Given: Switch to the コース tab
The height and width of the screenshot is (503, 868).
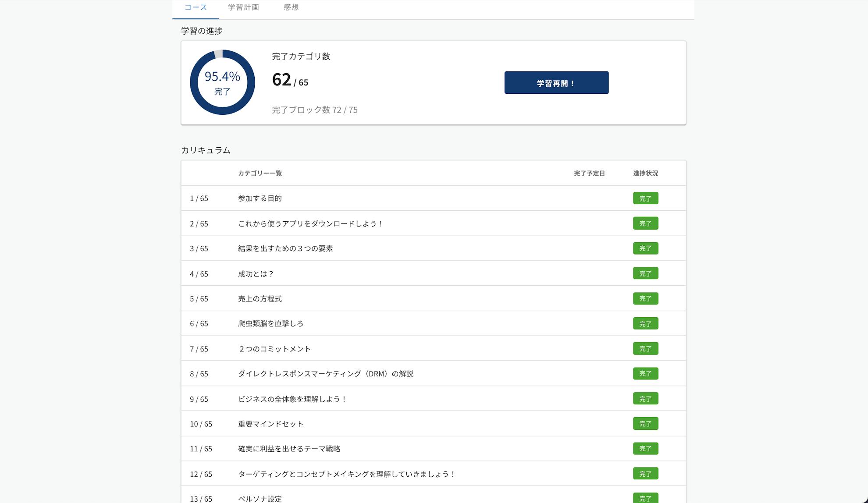Looking at the screenshot, I should [196, 7].
